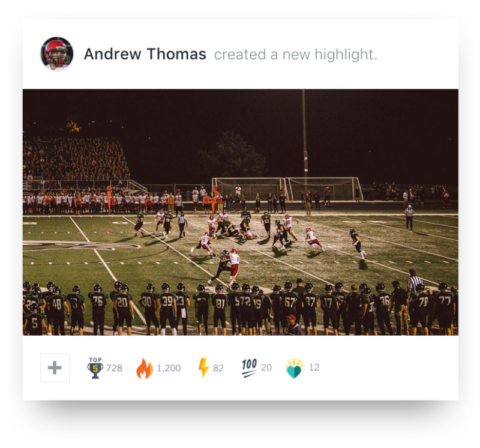Click the 20 count beside the 100 icon
This screenshot has width=480, height=448.
[266, 368]
